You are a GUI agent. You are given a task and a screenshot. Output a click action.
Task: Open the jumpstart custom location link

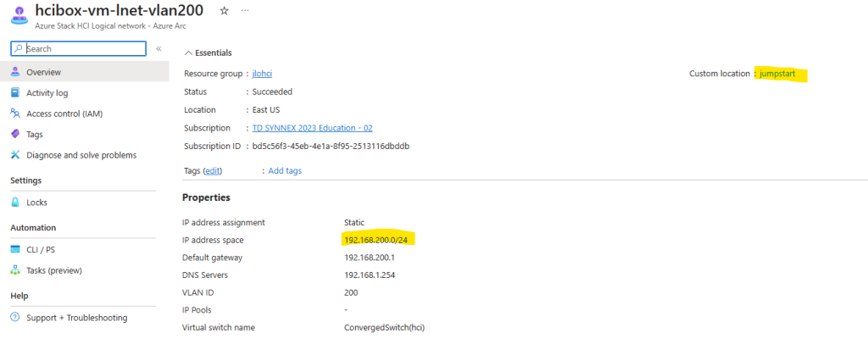(777, 74)
